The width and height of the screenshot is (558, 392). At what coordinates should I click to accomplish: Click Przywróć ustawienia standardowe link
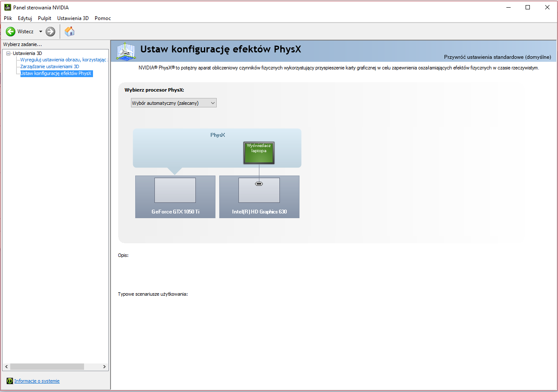coord(497,57)
